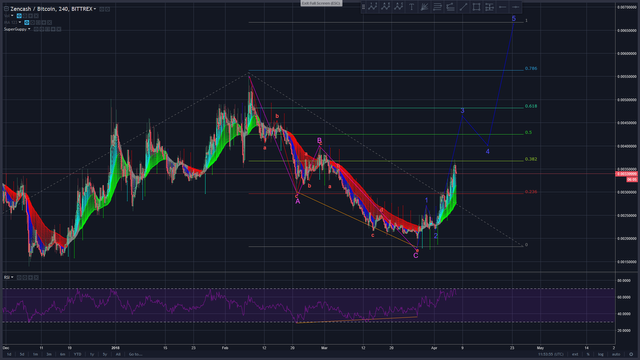
Task: Click the 0.236 Fibonacci level label
Action: [531, 192]
